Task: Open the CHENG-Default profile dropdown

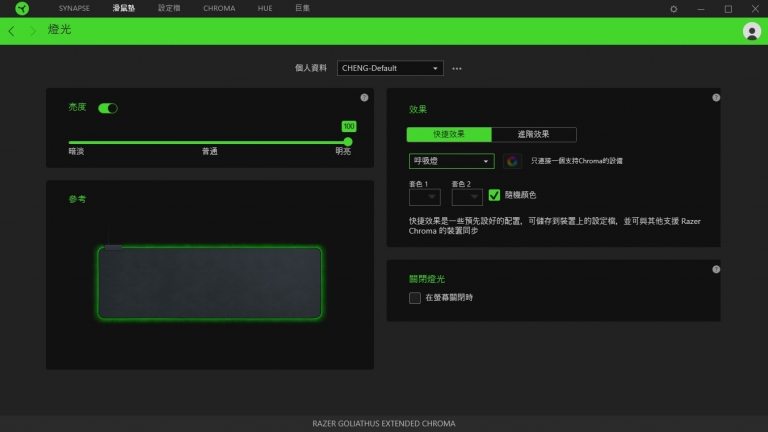Action: pyautogui.click(x=390, y=68)
